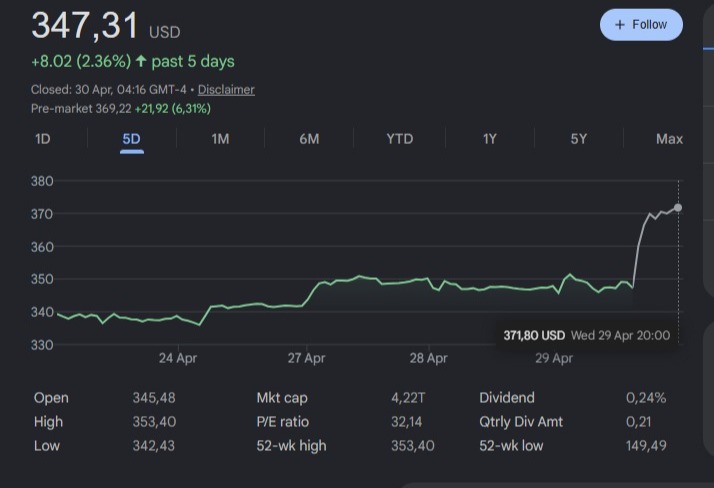The image size is (714, 488).
Task: Click the Pre-market price text
Action: [x=120, y=109]
